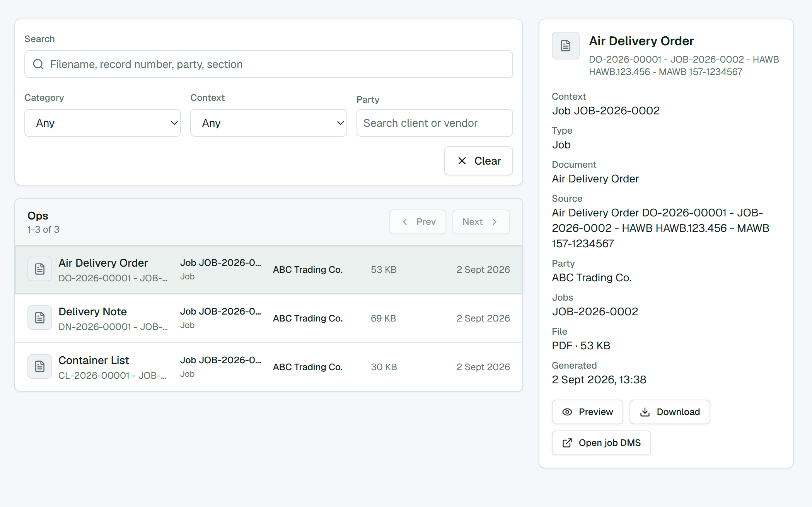Click the Preview button label
Image resolution: width=812 pixels, height=507 pixels.
(x=596, y=412)
